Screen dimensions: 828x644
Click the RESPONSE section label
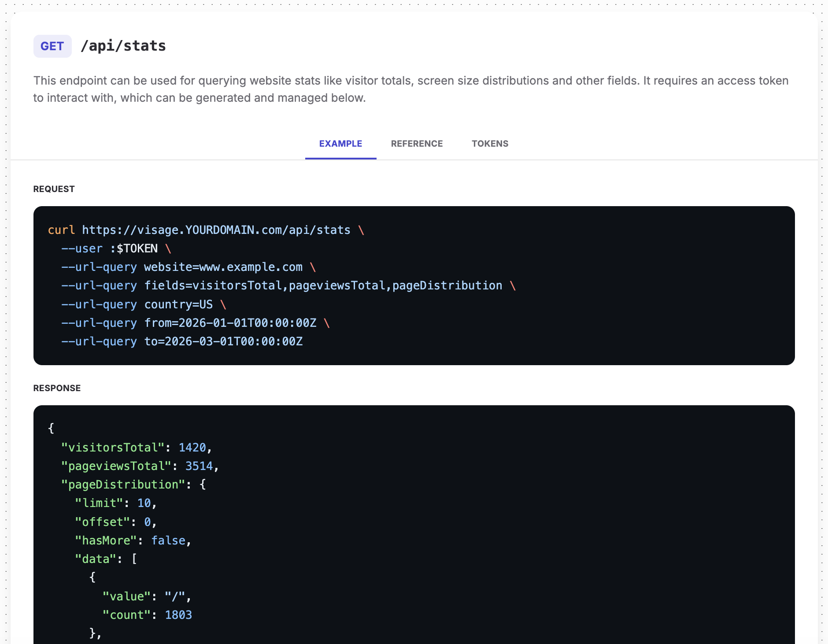[x=57, y=388]
